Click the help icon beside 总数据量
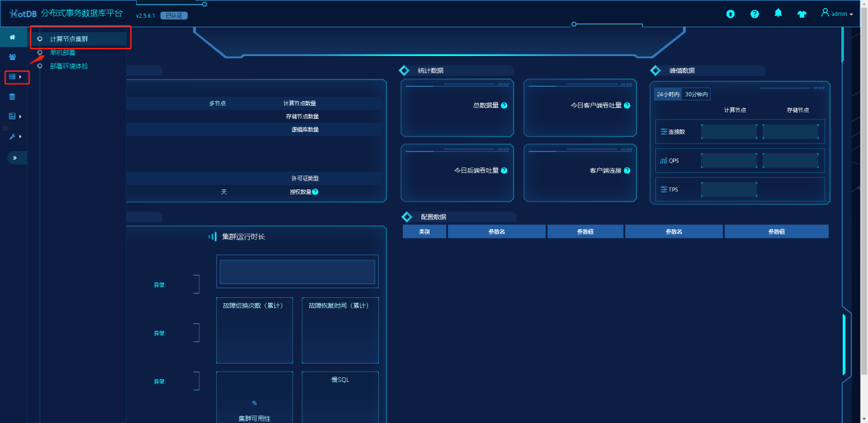The width and height of the screenshot is (868, 423). [x=504, y=106]
